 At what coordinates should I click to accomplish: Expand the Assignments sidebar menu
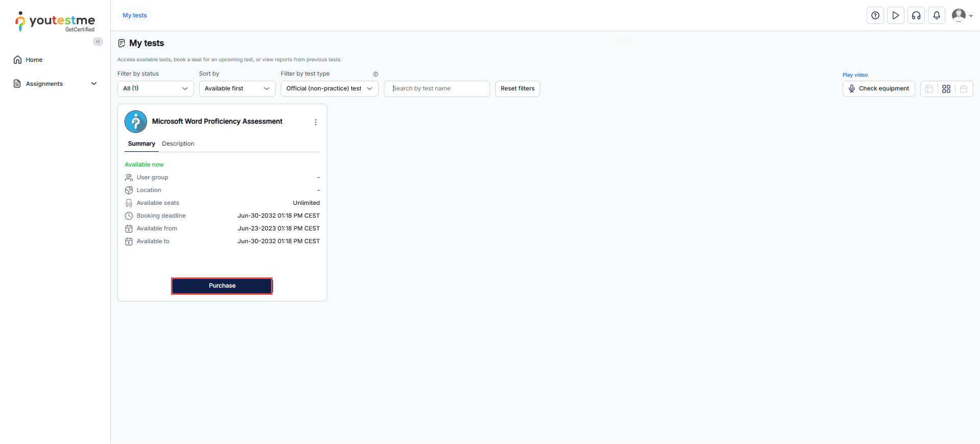[x=55, y=84]
